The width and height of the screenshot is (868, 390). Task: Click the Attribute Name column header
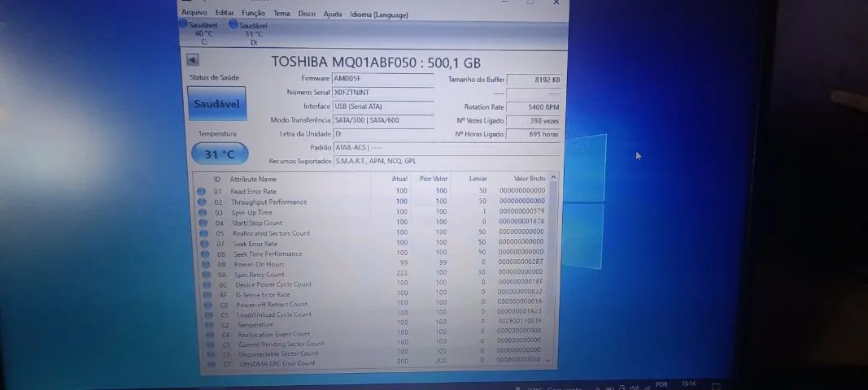[x=253, y=180]
